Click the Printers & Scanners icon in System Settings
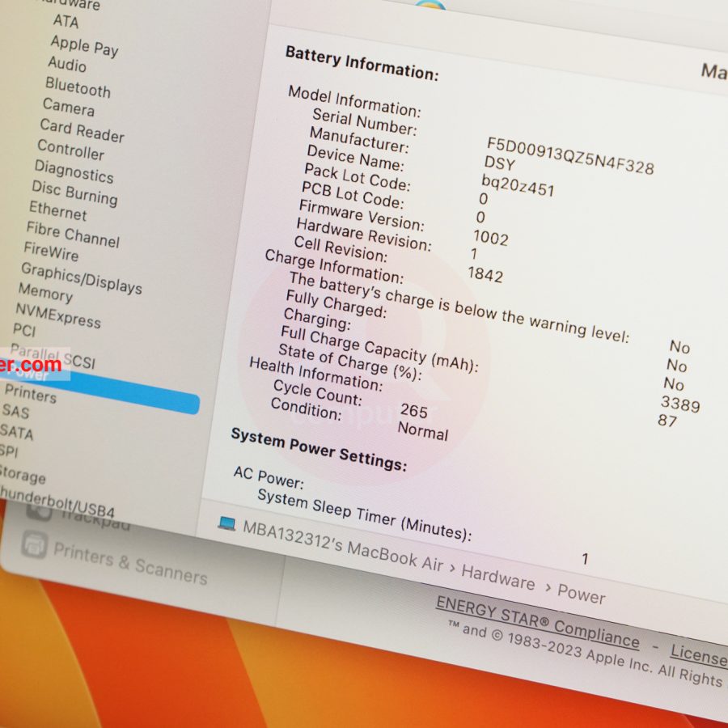 [34, 544]
